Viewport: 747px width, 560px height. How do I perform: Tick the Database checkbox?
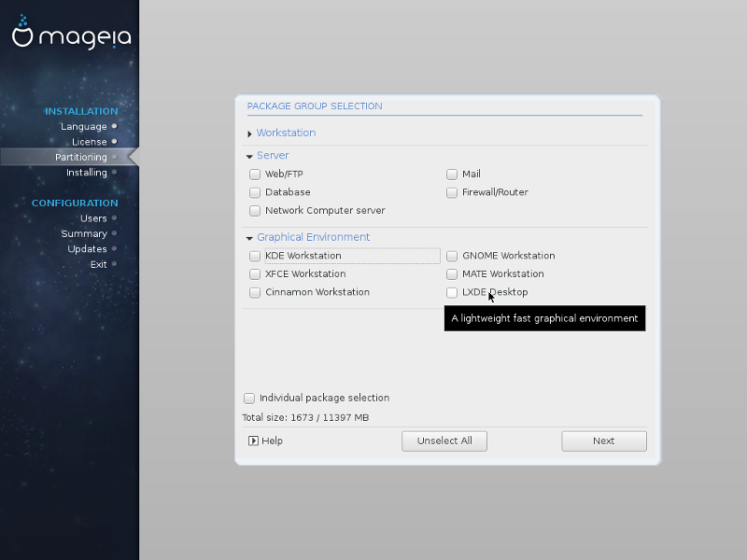coord(255,192)
